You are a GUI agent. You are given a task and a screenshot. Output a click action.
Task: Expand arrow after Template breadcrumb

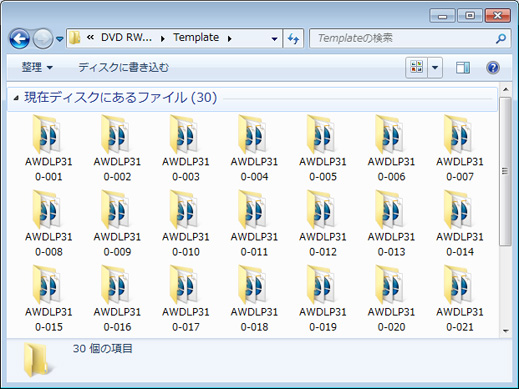point(230,39)
